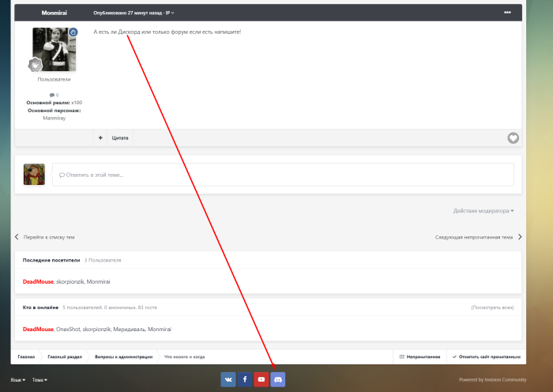Expand the Язык language menu

[x=17, y=380]
